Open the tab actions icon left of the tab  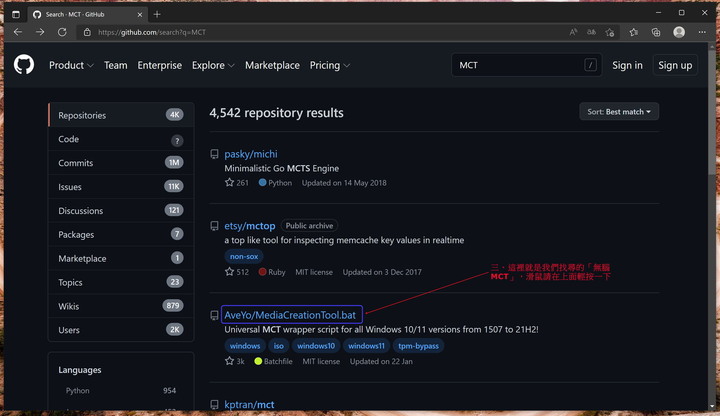(16, 14)
